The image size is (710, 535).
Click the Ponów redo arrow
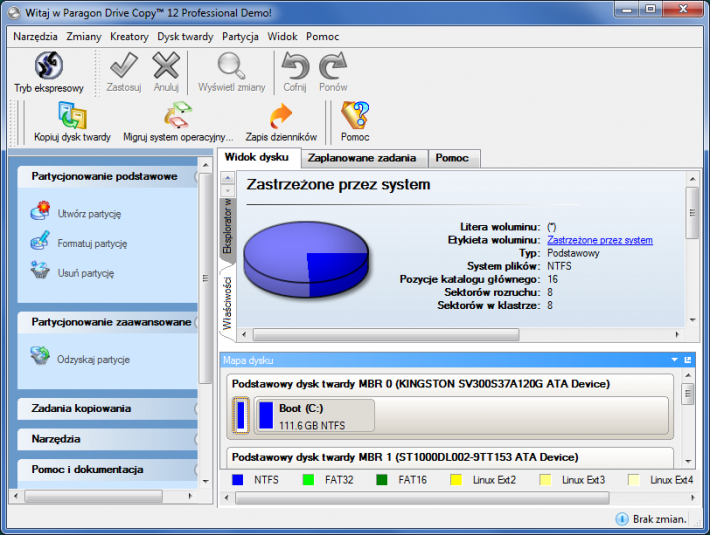click(x=333, y=66)
